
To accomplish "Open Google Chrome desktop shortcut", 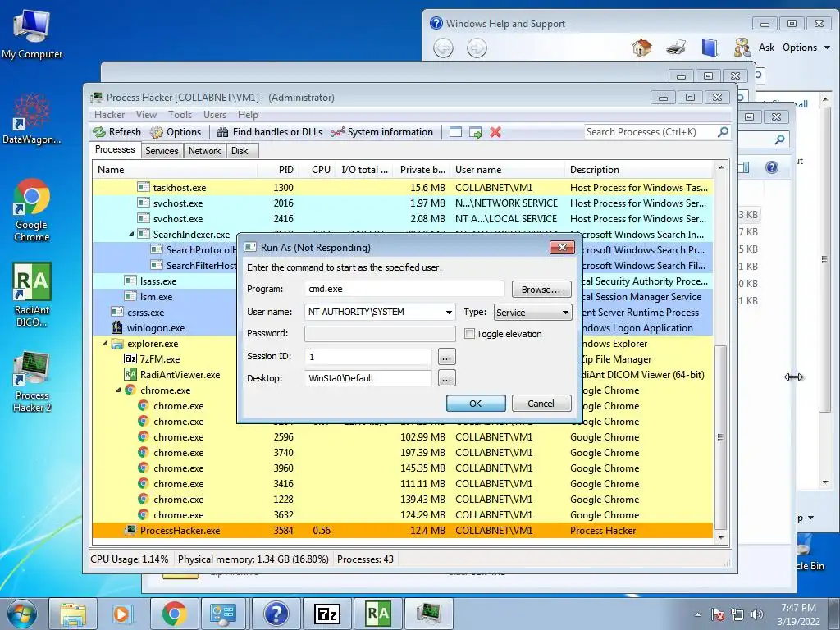I will click(32, 210).
